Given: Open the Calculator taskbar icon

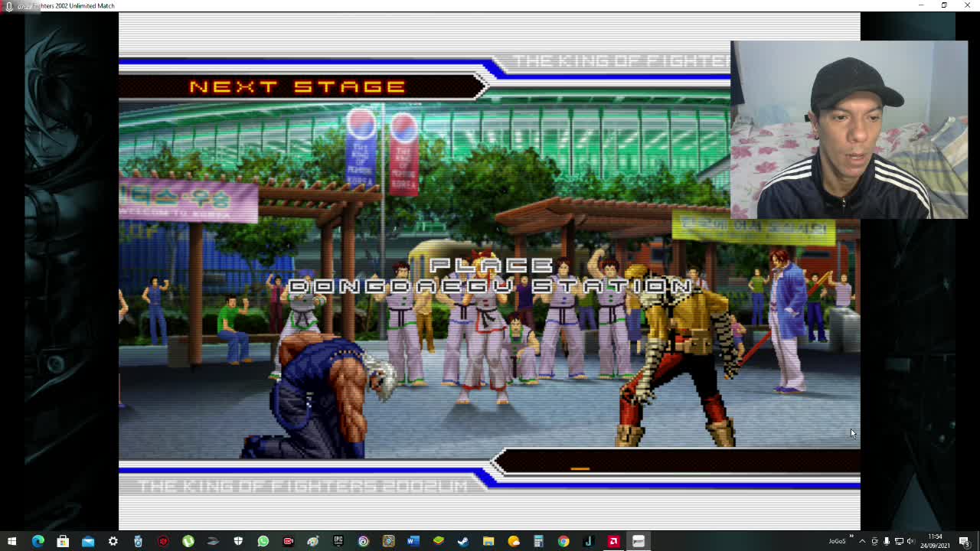Looking at the screenshot, I should 538,541.
